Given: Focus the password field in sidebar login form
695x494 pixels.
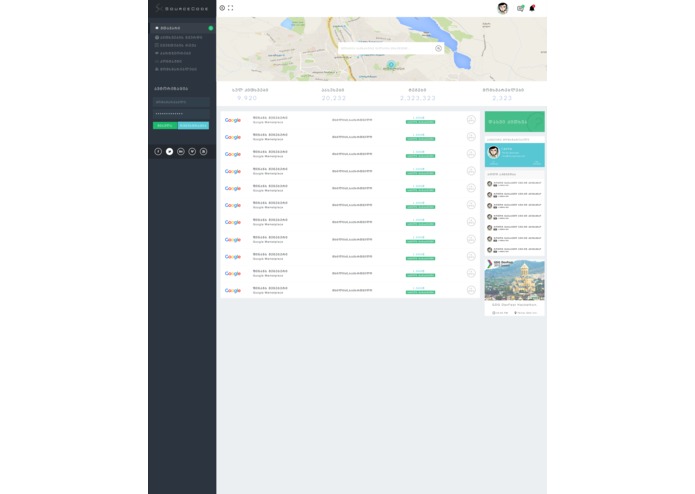Looking at the screenshot, I should [x=181, y=114].
